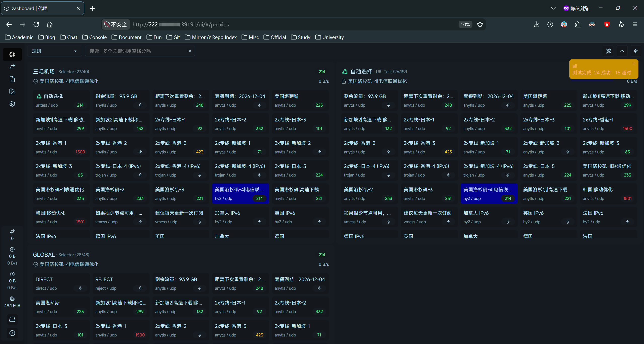
Task: Select 韩国移动优化 in 三毛机场 group
Action: pos(61,217)
